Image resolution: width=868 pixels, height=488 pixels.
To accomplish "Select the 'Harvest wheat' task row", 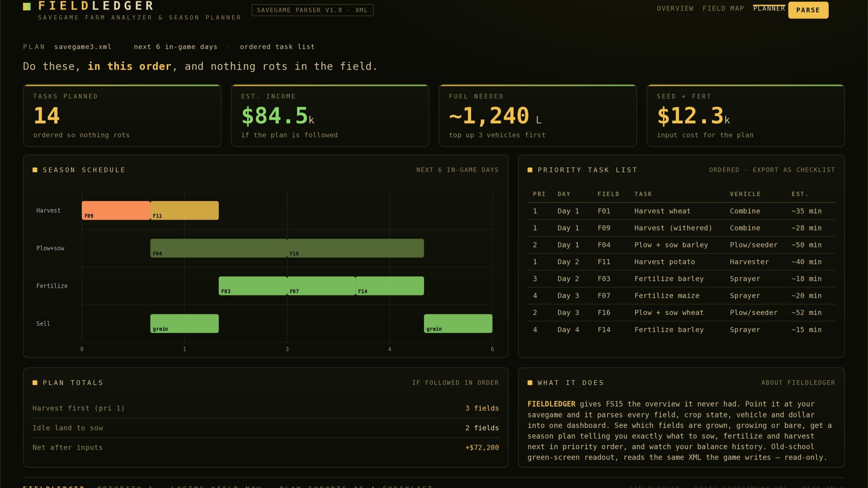I will (681, 211).
